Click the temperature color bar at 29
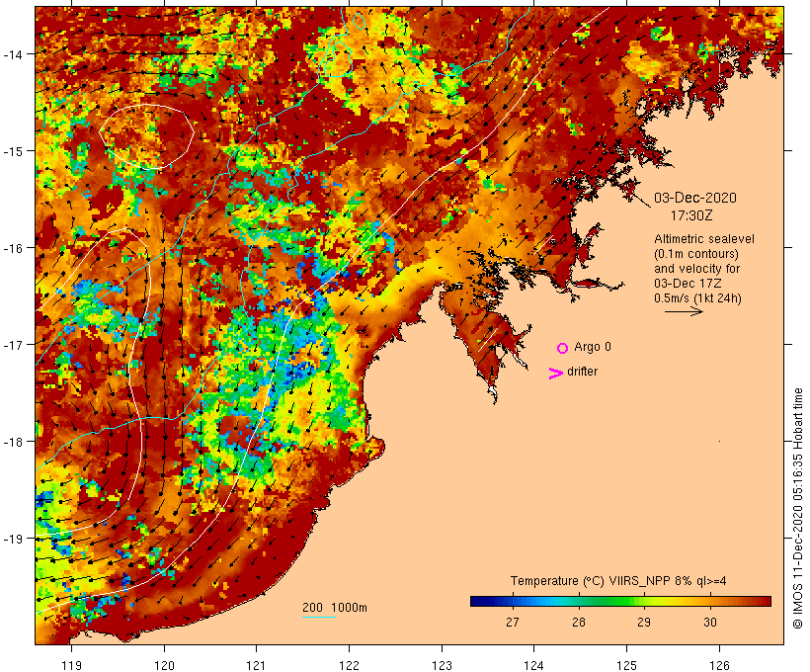The image size is (810, 672). [644, 601]
